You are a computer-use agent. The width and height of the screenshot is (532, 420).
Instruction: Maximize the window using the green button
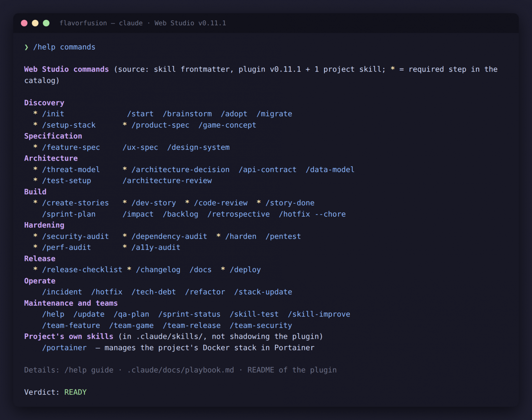pyautogui.click(x=46, y=23)
